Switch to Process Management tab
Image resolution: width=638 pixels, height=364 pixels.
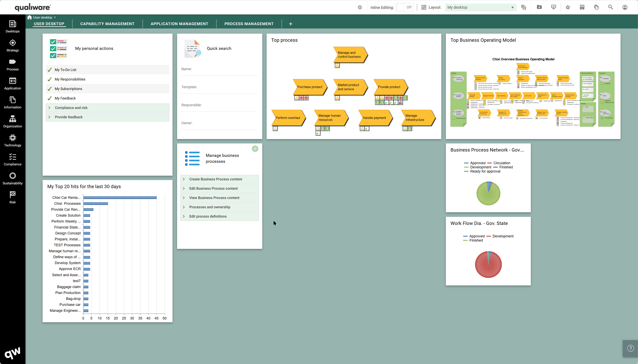(249, 24)
